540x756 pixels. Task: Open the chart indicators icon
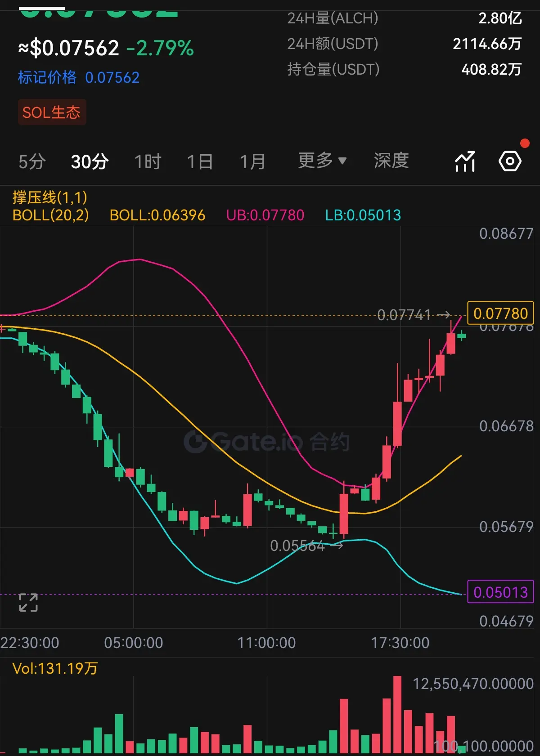[x=465, y=161]
